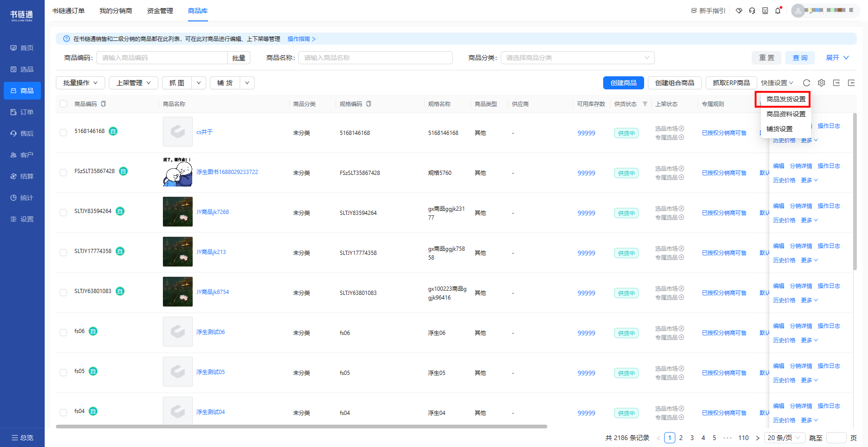
Task: Switch to the 资金管理 tab
Action: 160,11
